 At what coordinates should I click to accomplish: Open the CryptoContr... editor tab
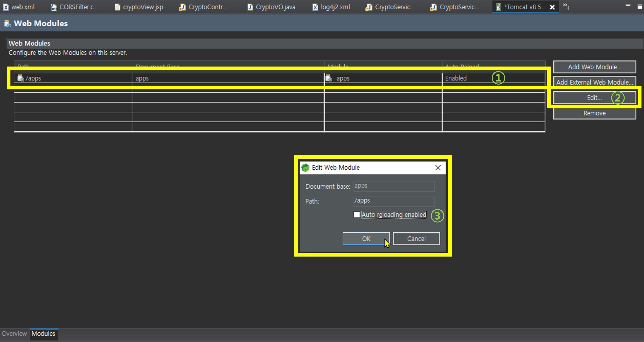click(207, 7)
